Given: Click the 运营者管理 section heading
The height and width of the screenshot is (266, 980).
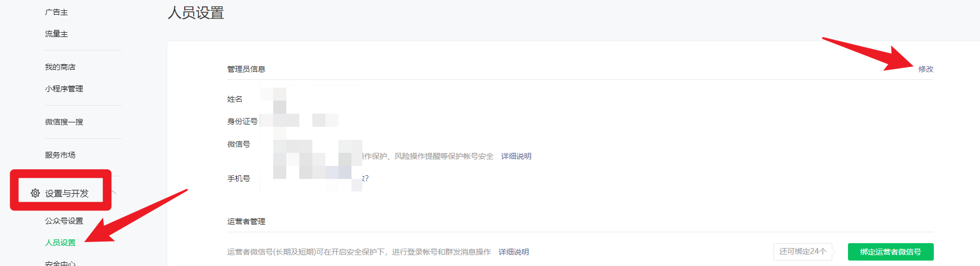Looking at the screenshot, I should point(246,221).
